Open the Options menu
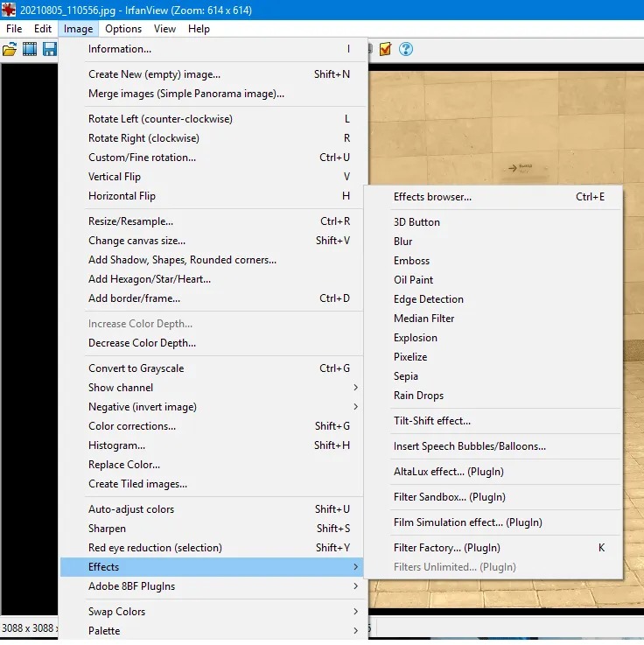644x645 pixels. (123, 29)
